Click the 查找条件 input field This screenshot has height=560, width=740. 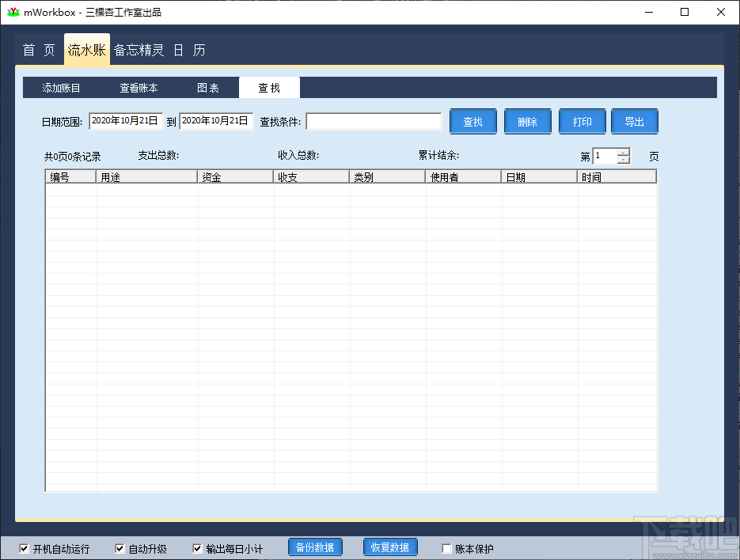374,121
